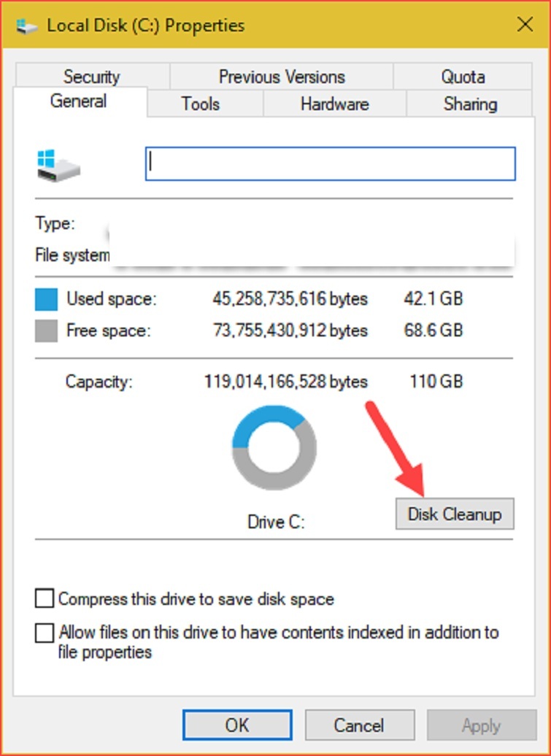The image size is (551, 756).
Task: Click the drive label text field
Action: point(331,163)
